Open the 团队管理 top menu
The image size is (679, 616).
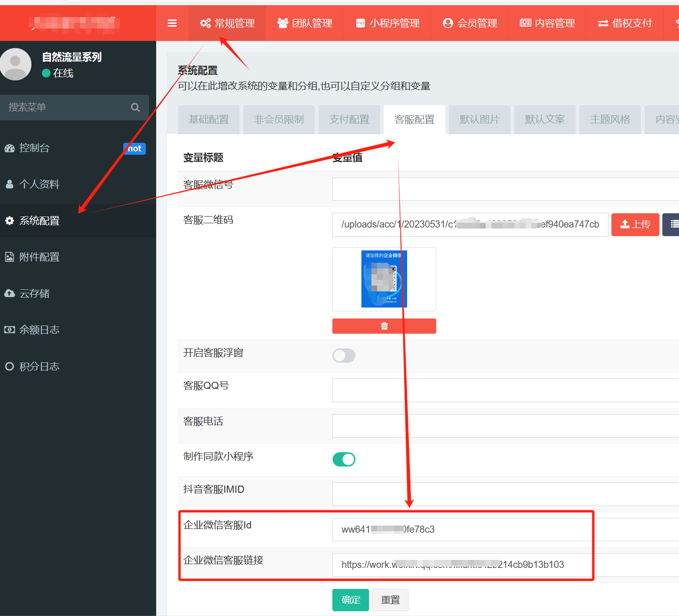pyautogui.click(x=305, y=23)
